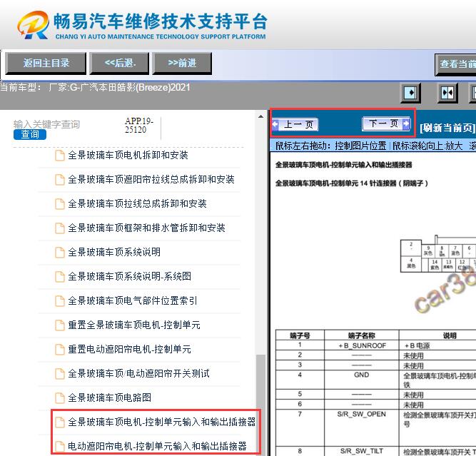Click the sidebar scroll-up arrow
Viewport: 476px width, 456px height.
[260, 116]
